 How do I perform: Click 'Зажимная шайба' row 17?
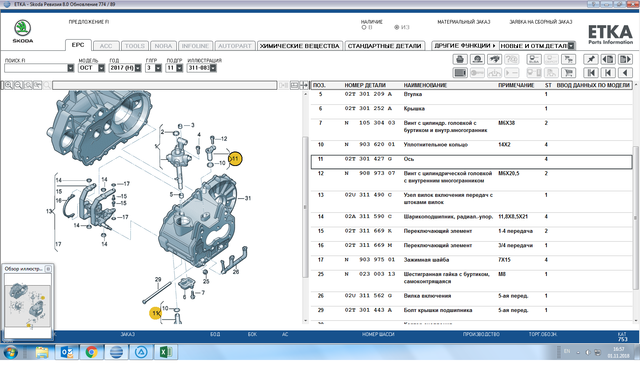(x=471, y=260)
